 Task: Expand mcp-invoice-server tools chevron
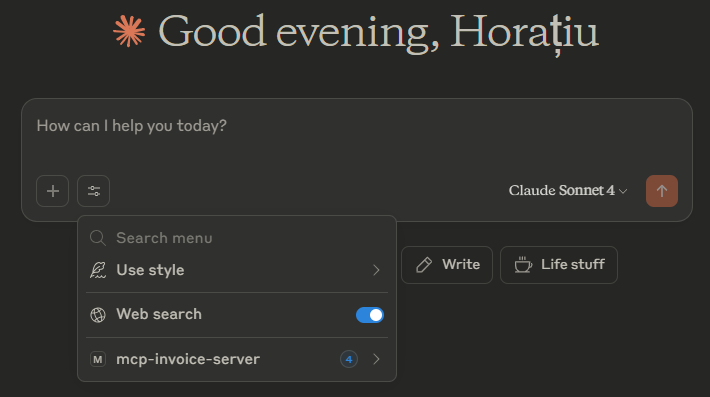376,359
